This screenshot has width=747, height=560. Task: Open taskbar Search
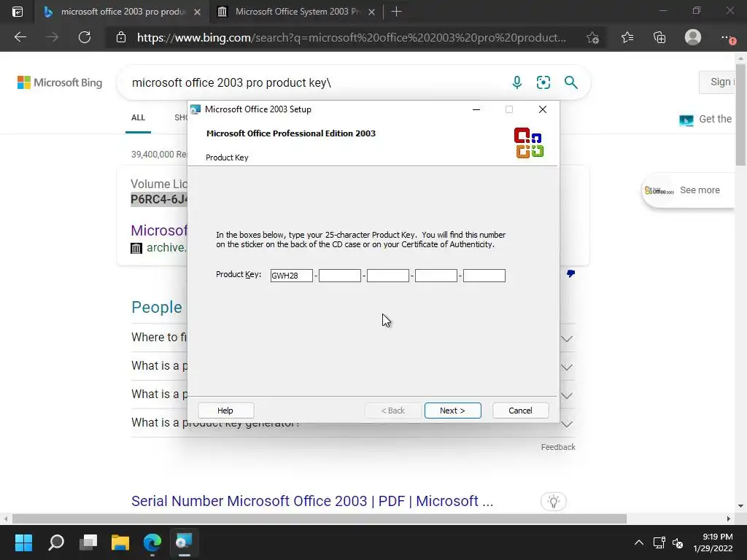pos(56,542)
